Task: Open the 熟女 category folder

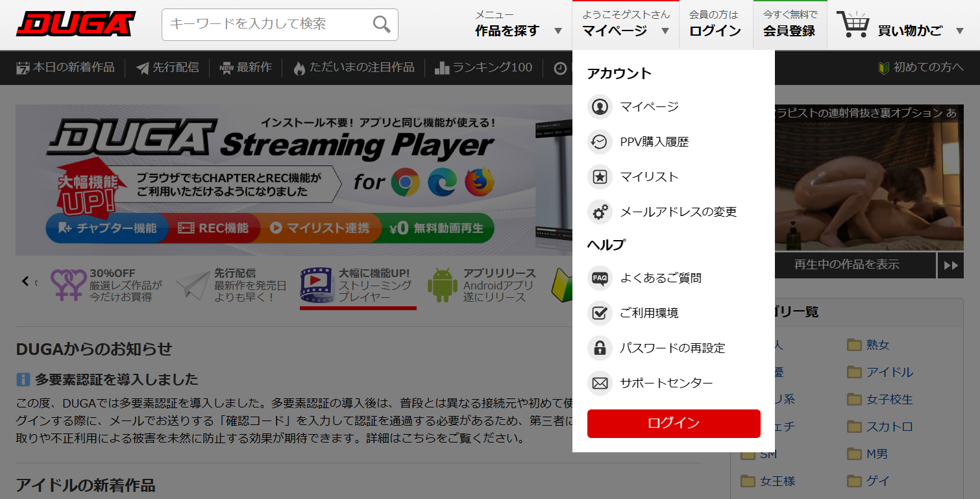Action: click(x=868, y=345)
